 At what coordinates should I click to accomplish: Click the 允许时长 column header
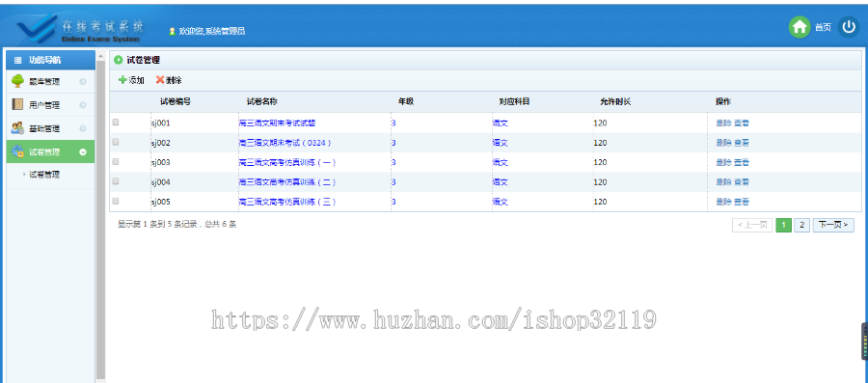(615, 102)
